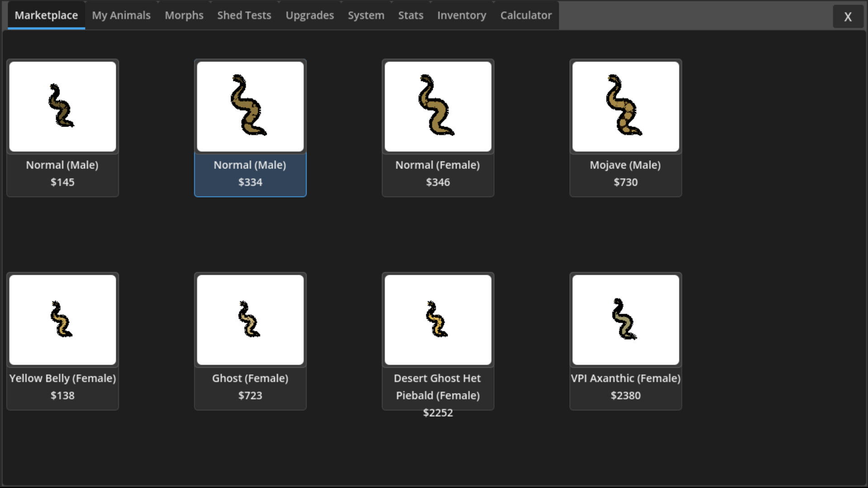This screenshot has height=488, width=868.
Task: Open the Inventory tab
Action: click(462, 15)
